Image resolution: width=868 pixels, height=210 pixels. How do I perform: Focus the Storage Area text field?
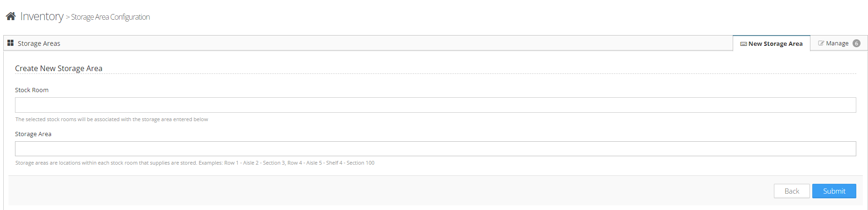pos(435,149)
